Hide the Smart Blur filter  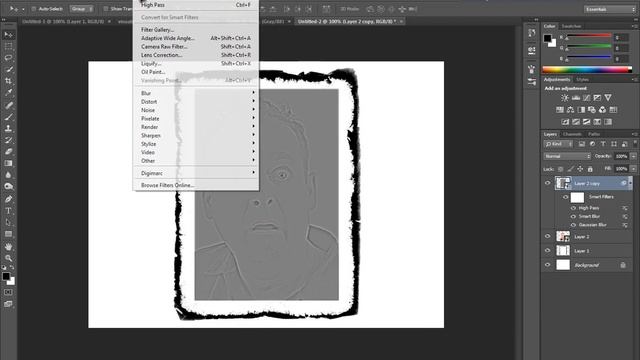[573, 216]
